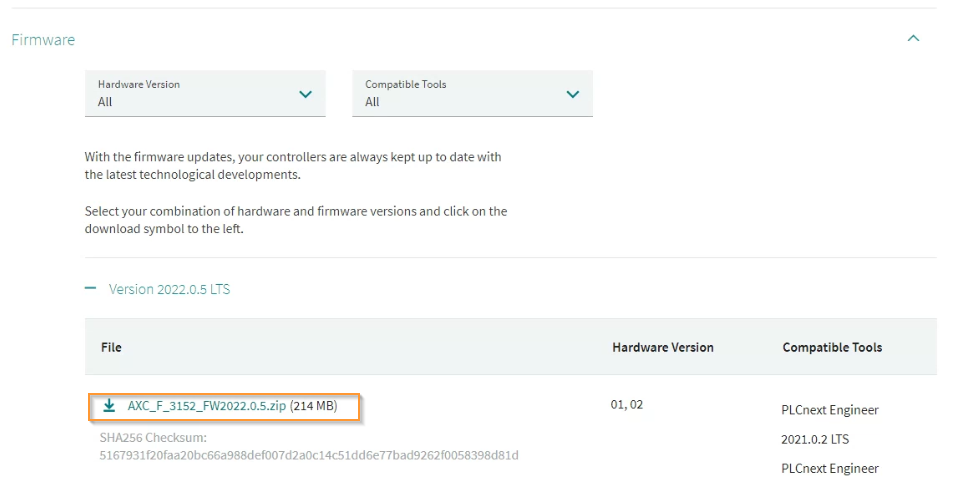This screenshot has width=958, height=481.
Task: Open the Hardware Version dropdown showing All
Action: tap(205, 94)
